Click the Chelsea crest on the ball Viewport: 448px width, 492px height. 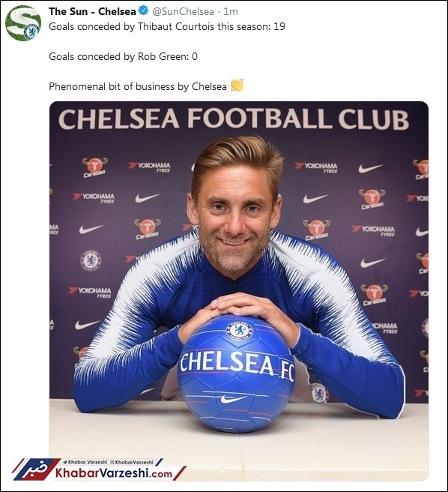(240, 331)
